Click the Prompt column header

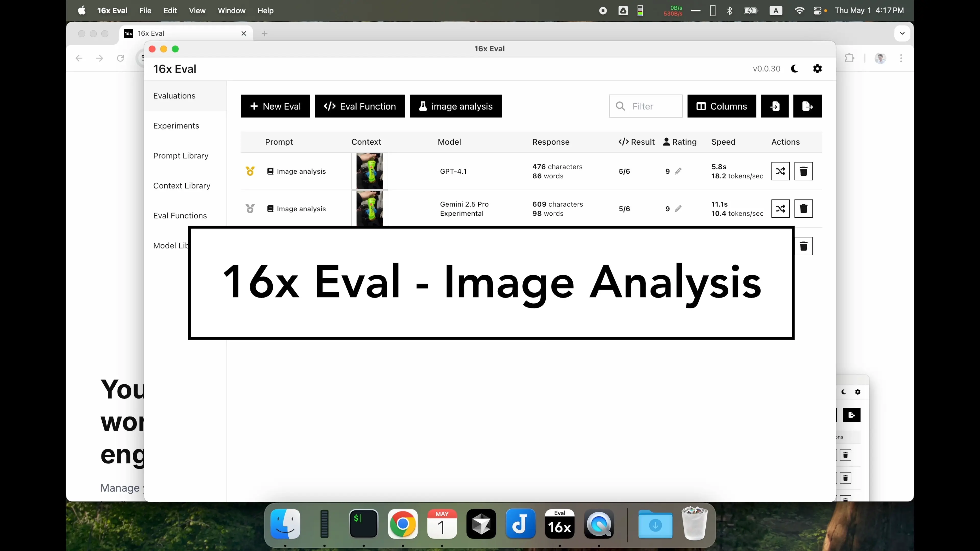[279, 142]
